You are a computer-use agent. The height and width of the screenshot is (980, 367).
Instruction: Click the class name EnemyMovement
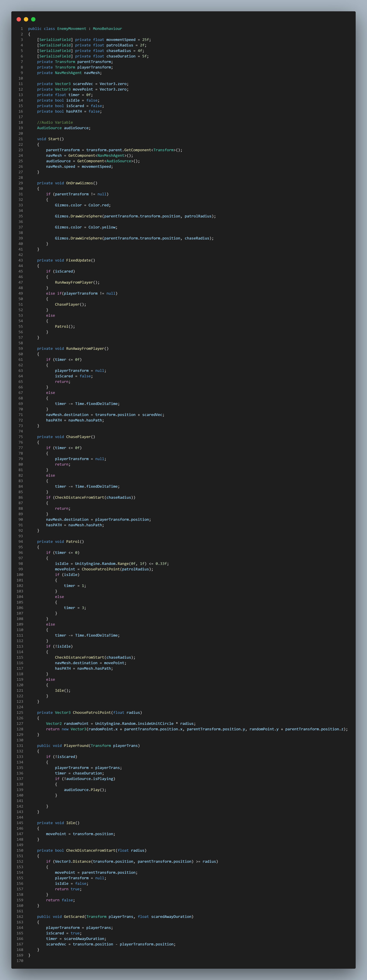(x=72, y=29)
